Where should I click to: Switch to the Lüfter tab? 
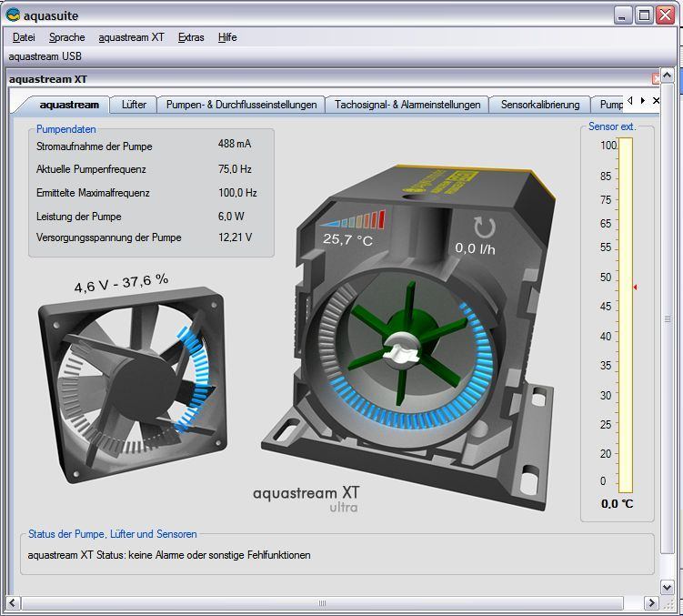[x=134, y=105]
